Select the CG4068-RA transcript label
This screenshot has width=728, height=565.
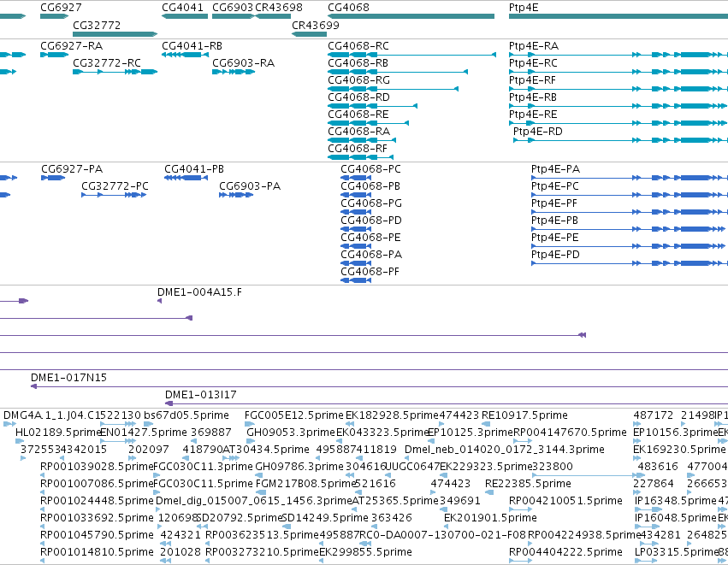(x=359, y=132)
